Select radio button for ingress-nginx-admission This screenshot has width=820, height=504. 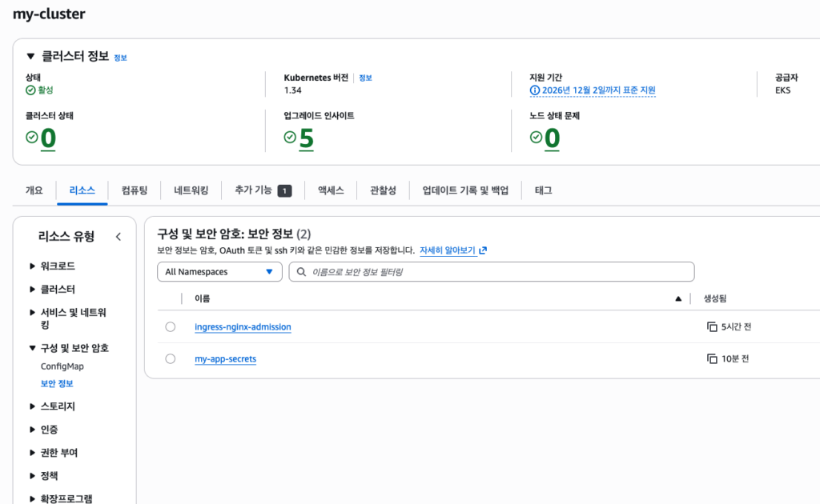pos(170,327)
